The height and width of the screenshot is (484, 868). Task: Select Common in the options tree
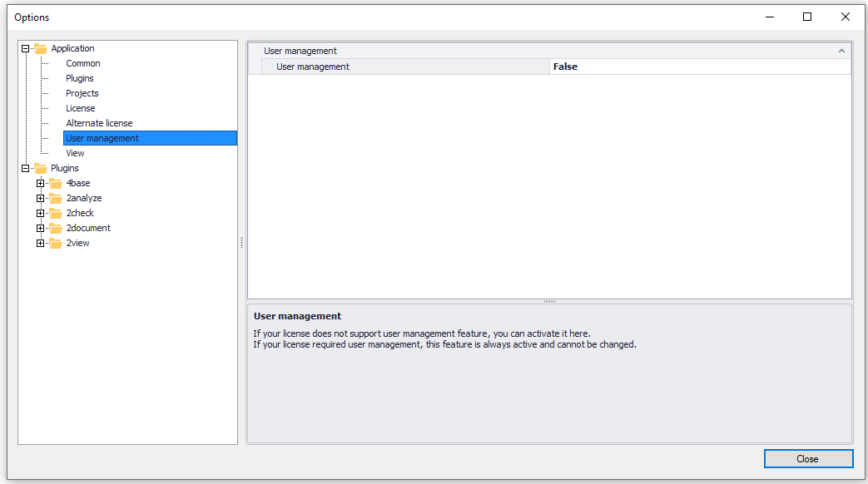pos(83,63)
